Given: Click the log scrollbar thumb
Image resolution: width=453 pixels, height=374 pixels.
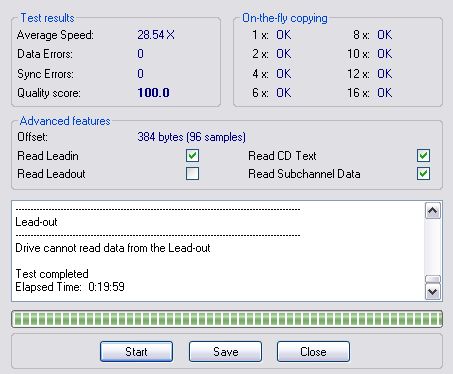Looking at the screenshot, I should pyautogui.click(x=433, y=279).
